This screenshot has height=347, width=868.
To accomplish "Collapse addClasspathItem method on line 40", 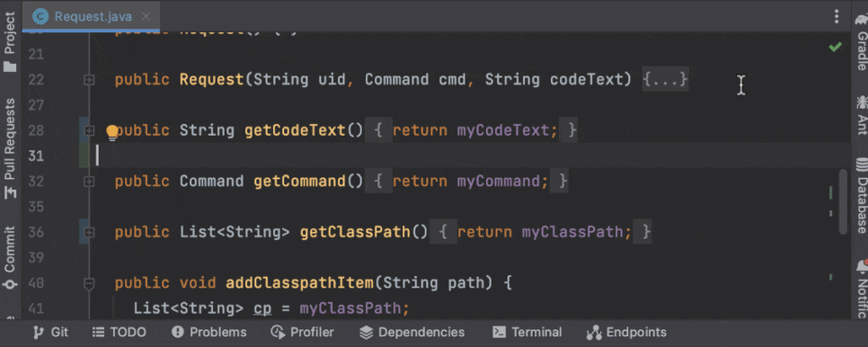I will (x=89, y=283).
